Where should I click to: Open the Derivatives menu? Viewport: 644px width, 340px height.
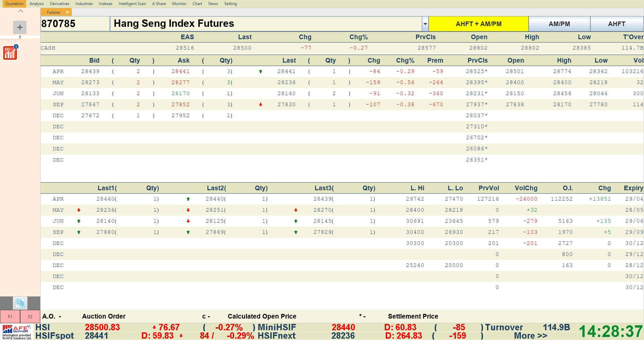coord(60,4)
